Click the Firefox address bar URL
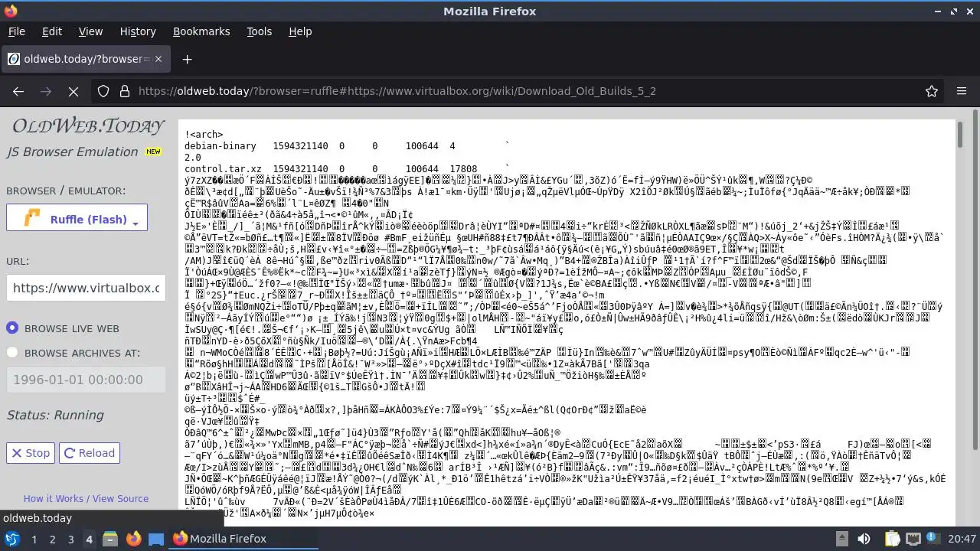 (397, 91)
